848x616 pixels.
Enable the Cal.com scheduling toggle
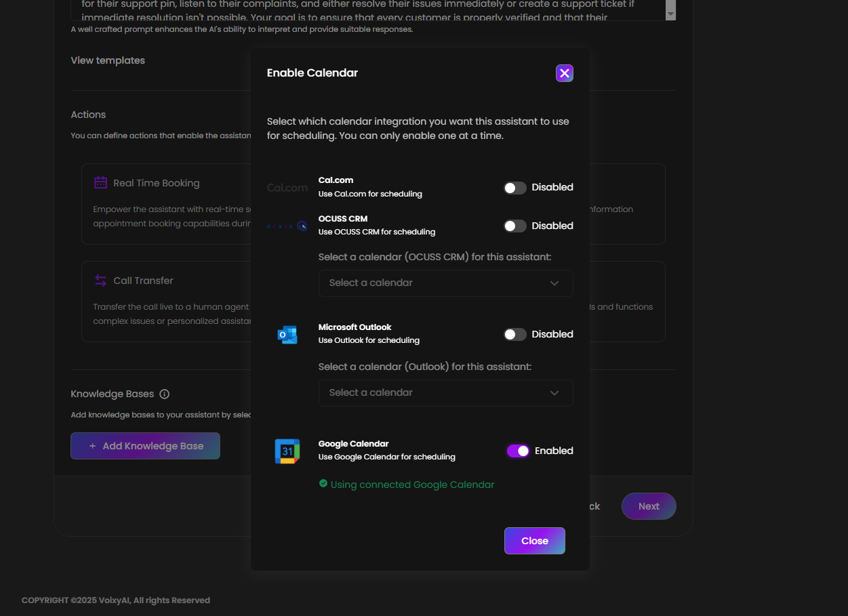(x=514, y=188)
